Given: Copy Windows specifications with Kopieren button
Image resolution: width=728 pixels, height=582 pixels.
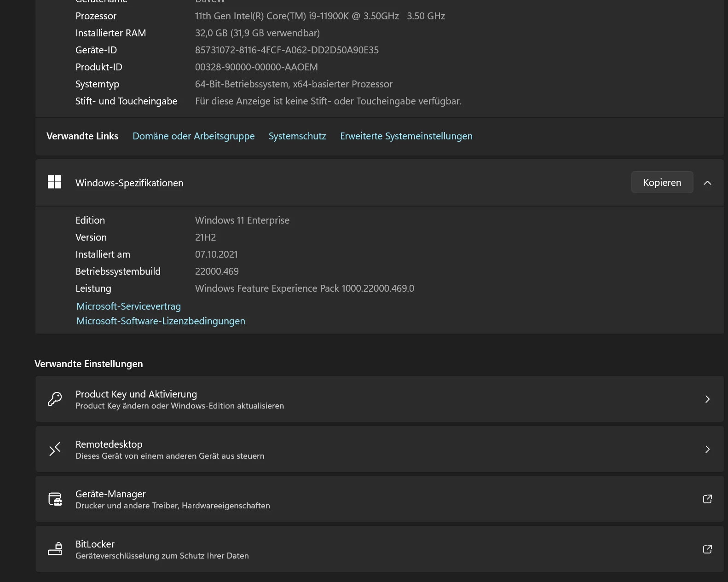Looking at the screenshot, I should pyautogui.click(x=662, y=183).
